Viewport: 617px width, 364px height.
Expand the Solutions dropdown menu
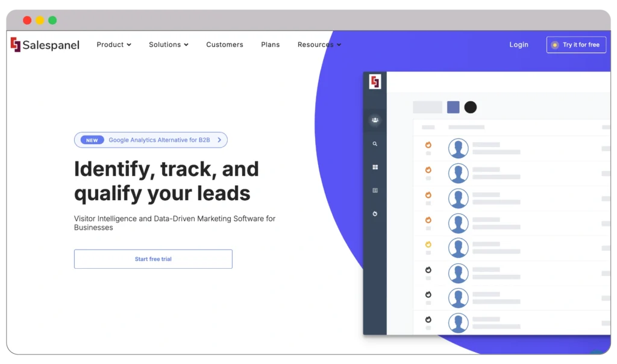tap(169, 45)
